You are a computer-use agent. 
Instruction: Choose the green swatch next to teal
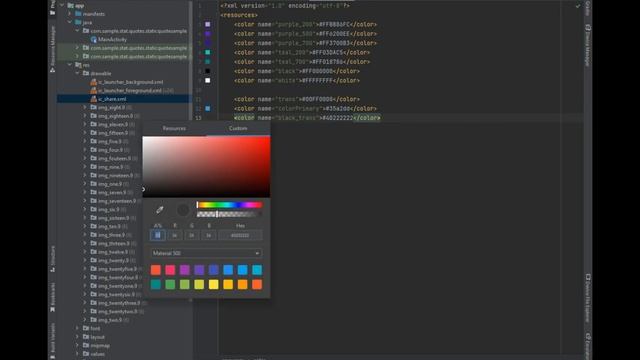coord(170,284)
